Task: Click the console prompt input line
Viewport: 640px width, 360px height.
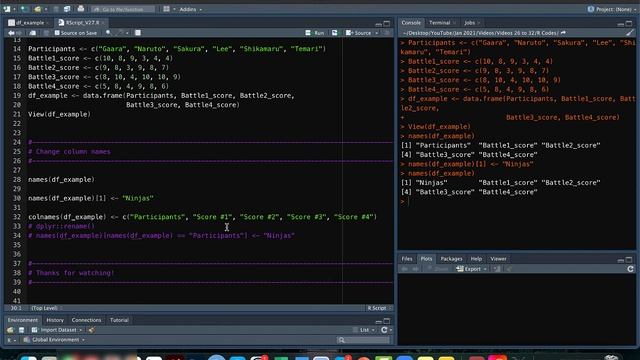Action: coord(516,202)
